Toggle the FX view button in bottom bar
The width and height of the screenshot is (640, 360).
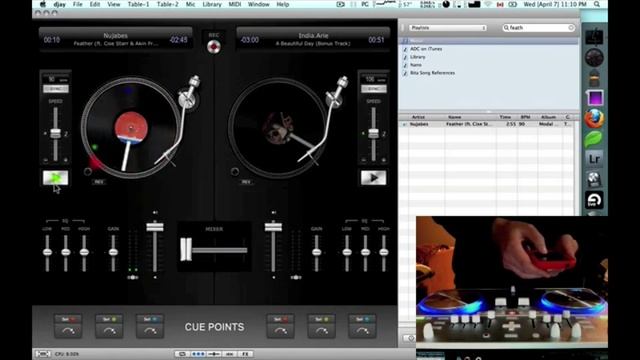245,354
